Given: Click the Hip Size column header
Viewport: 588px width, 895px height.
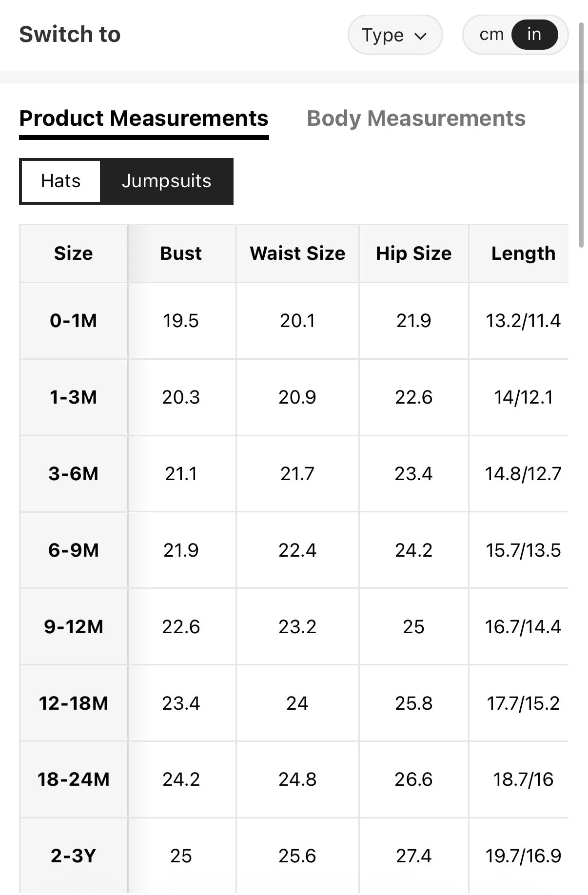Looking at the screenshot, I should [413, 253].
